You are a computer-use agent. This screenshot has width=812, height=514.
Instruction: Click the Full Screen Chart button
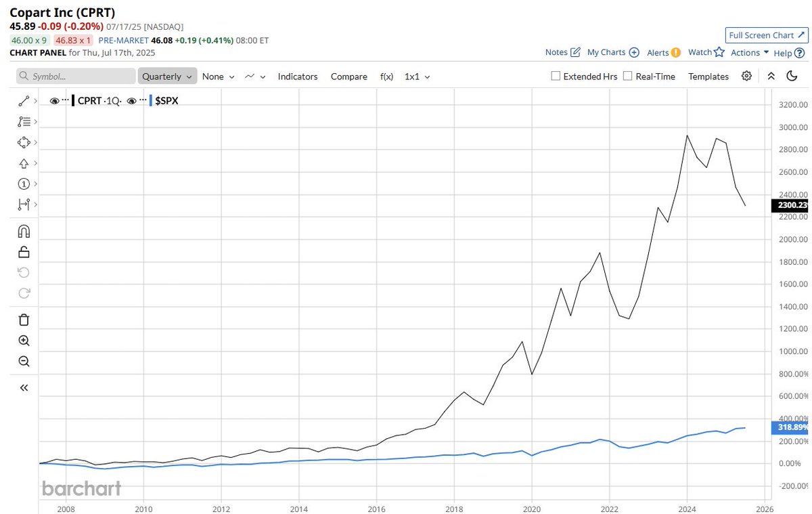767,35
